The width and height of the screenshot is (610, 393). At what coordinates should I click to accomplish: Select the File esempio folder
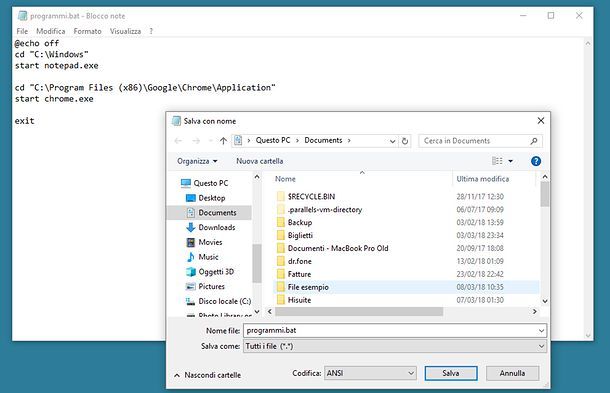coord(308,287)
